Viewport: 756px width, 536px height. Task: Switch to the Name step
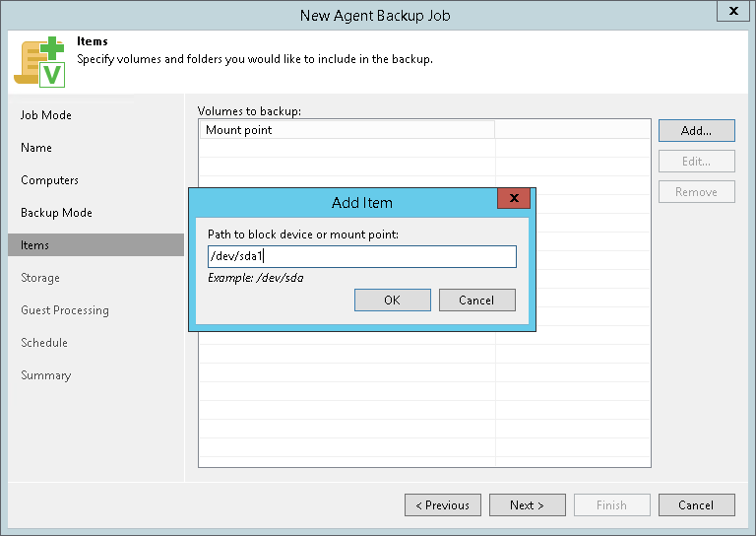click(36, 148)
